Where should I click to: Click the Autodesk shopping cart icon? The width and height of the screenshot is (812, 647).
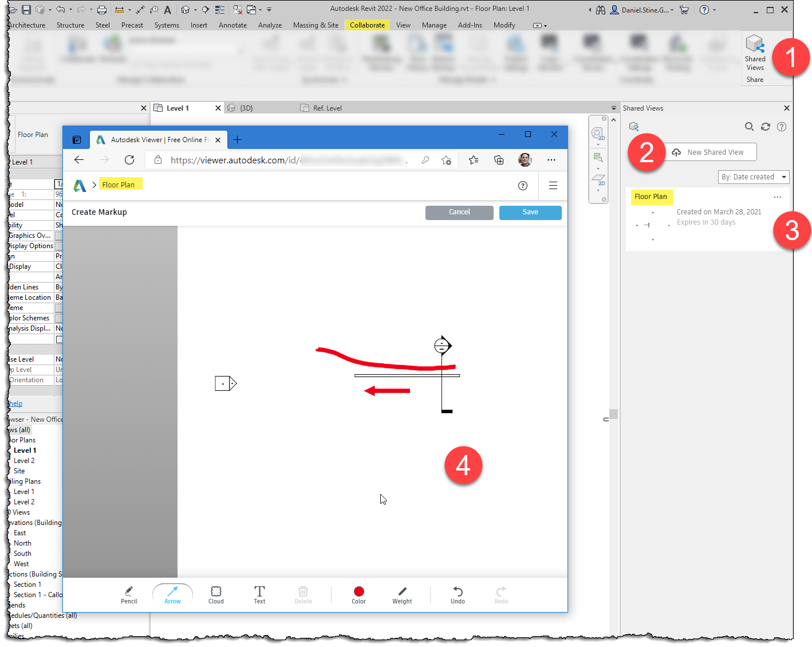tap(684, 10)
